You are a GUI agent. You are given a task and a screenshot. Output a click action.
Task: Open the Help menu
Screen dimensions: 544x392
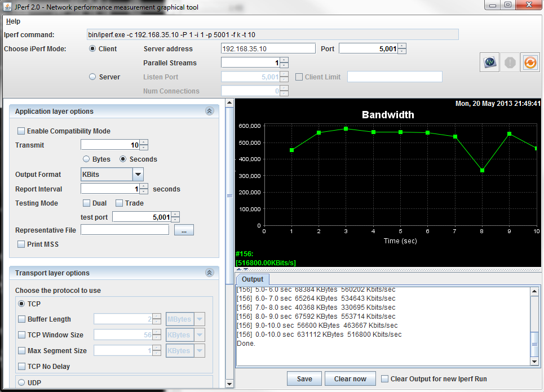point(13,21)
